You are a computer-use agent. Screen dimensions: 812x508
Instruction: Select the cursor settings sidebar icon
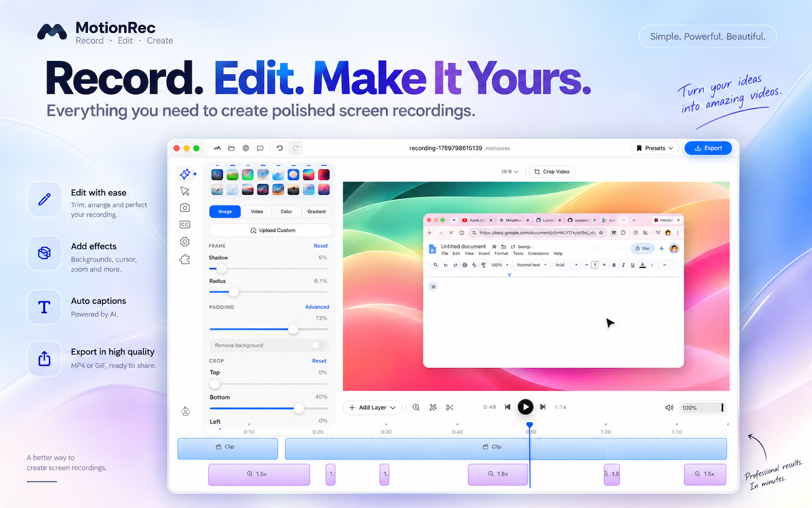pyautogui.click(x=185, y=191)
